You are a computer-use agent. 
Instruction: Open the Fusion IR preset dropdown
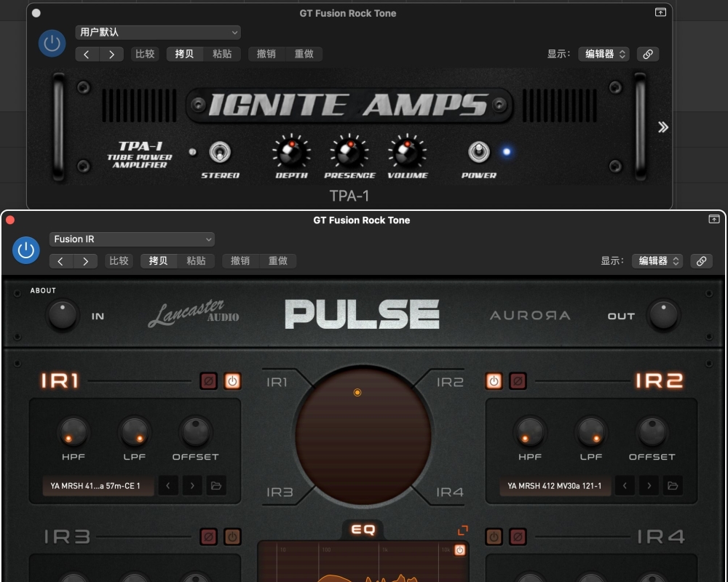[x=132, y=239]
